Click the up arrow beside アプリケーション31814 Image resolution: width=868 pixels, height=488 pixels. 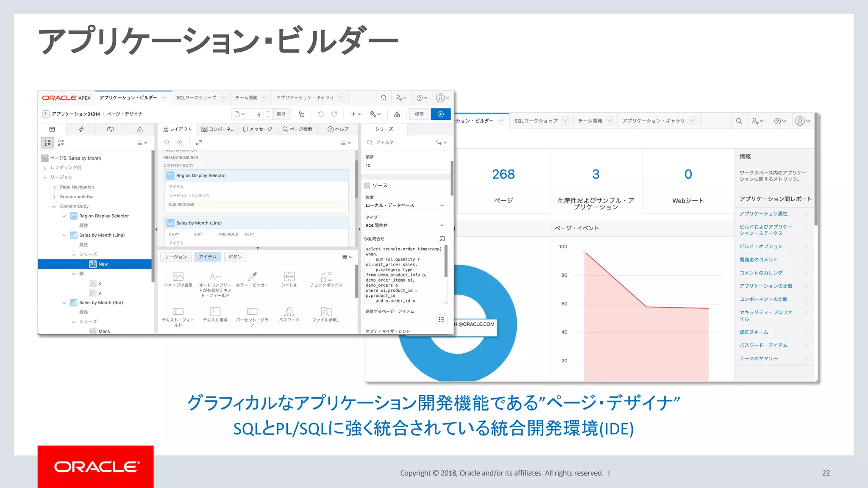46,114
